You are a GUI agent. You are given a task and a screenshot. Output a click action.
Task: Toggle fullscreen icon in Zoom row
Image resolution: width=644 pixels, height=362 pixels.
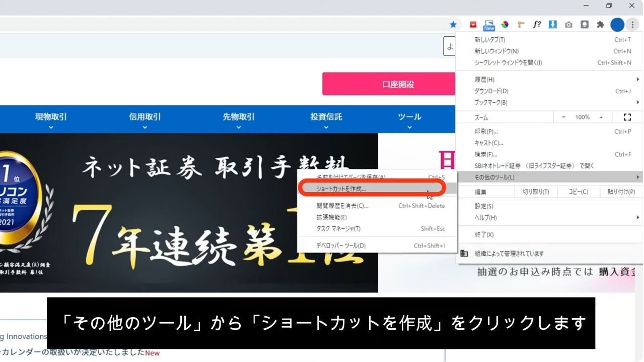click(x=627, y=117)
